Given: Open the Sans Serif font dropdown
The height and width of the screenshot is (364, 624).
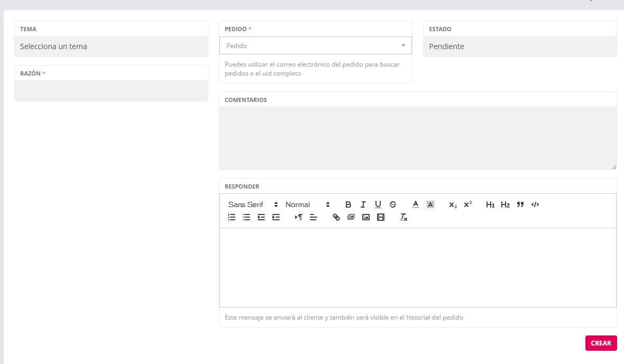Looking at the screenshot, I should 253,204.
